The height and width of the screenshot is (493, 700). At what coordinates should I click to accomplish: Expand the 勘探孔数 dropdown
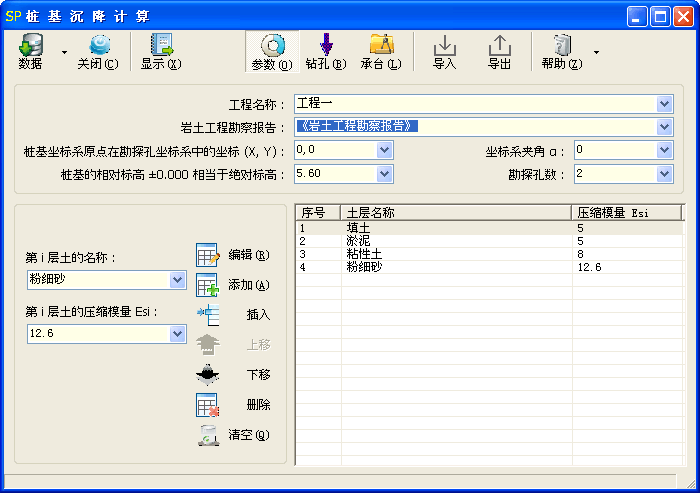coord(664,174)
